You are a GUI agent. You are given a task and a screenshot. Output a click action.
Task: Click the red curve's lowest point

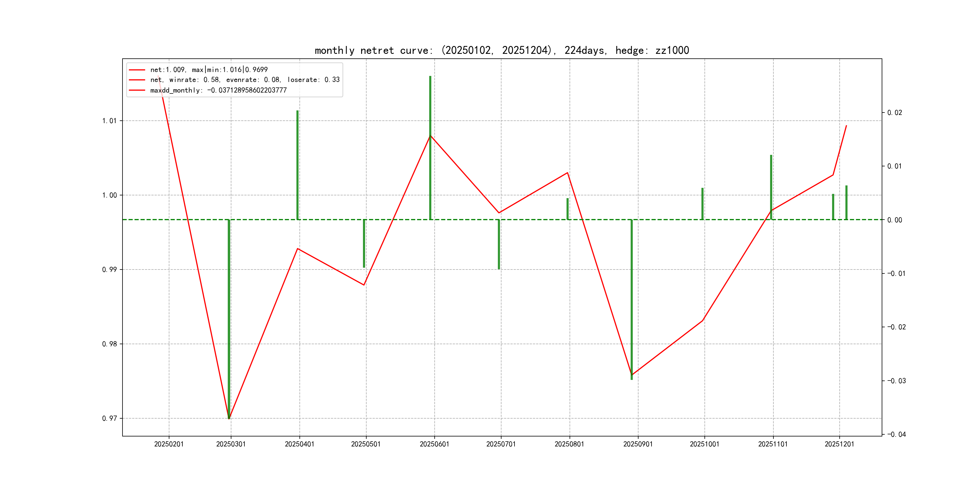[229, 419]
